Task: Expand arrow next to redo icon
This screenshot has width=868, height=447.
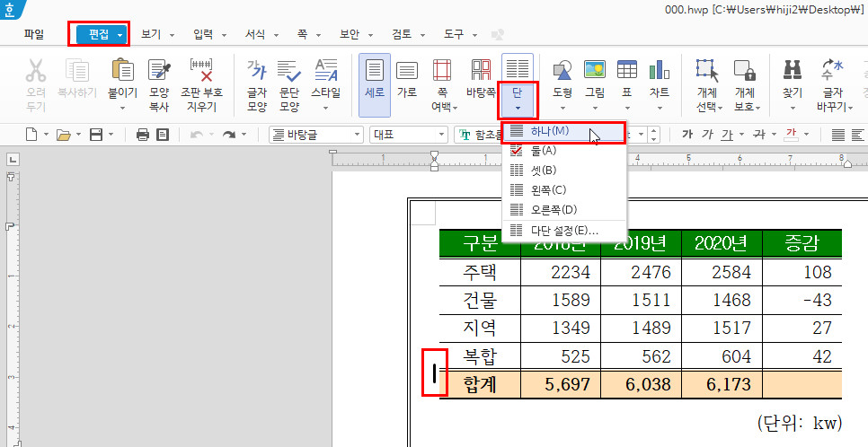Action: 244,135
